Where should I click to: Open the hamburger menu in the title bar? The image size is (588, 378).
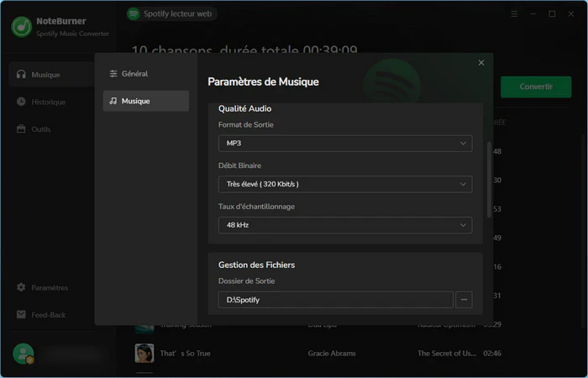tap(514, 14)
